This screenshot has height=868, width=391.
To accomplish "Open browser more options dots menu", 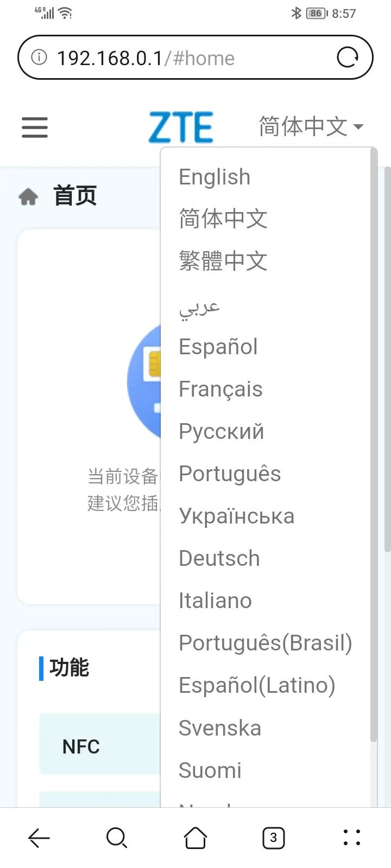I will [352, 838].
